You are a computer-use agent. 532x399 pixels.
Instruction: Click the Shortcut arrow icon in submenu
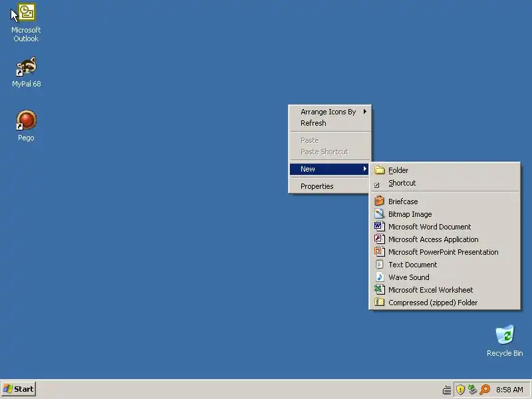[x=376, y=185]
